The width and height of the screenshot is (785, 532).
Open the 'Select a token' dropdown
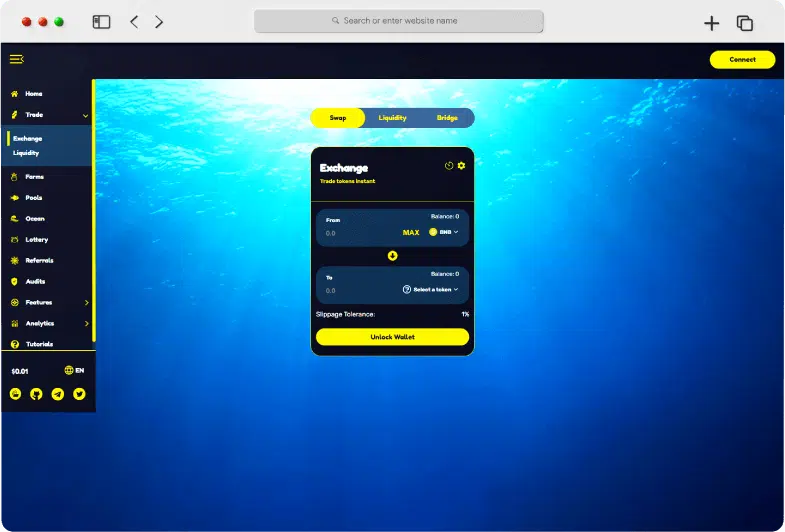(431, 289)
